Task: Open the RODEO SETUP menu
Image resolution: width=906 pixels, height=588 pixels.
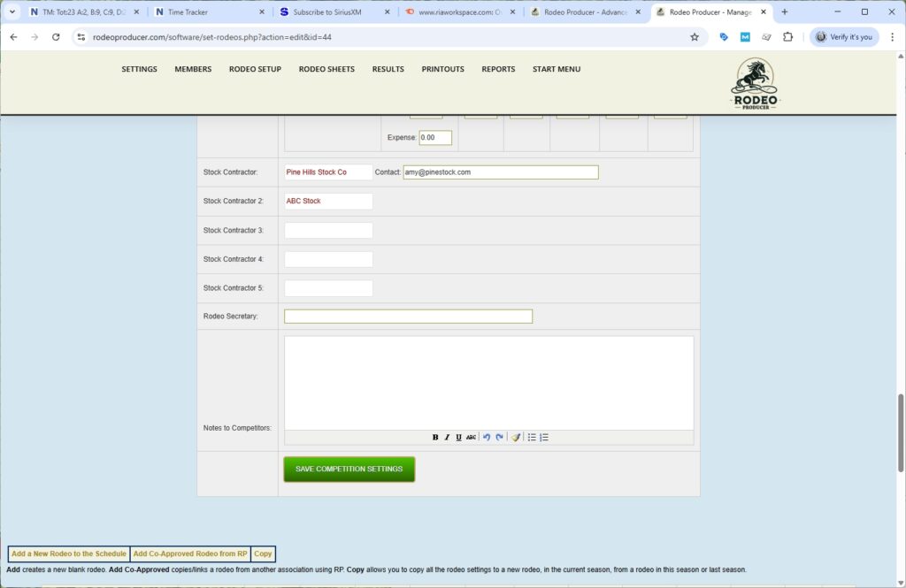Action: (255, 69)
